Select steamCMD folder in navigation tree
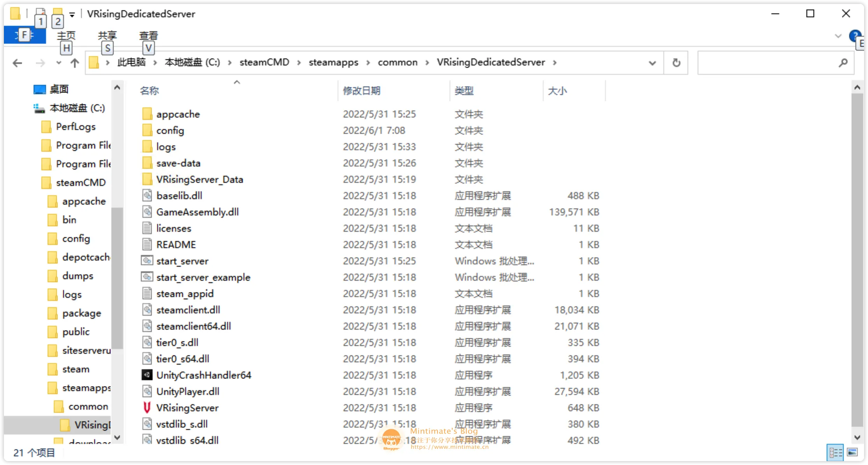Viewport: 868px width, 465px height. 80,183
